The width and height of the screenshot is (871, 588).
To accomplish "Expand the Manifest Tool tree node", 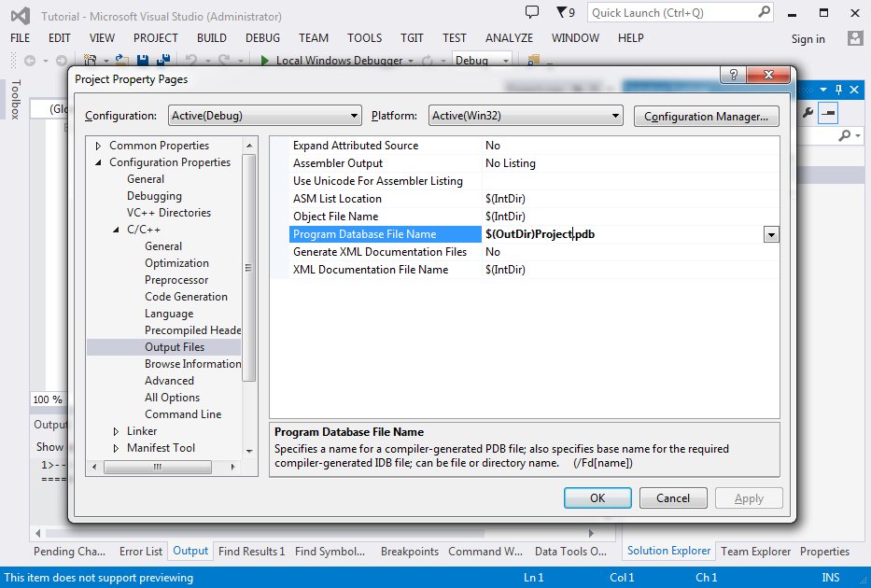I will (116, 448).
